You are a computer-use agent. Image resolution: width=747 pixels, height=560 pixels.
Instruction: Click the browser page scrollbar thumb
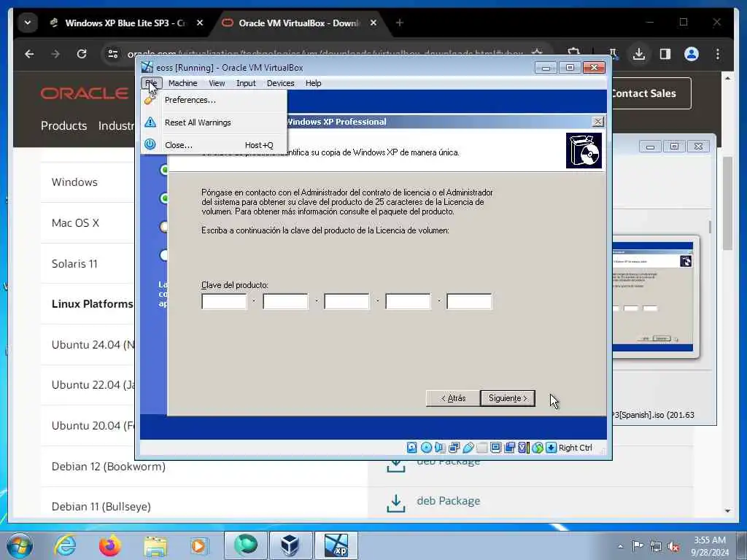click(x=727, y=203)
